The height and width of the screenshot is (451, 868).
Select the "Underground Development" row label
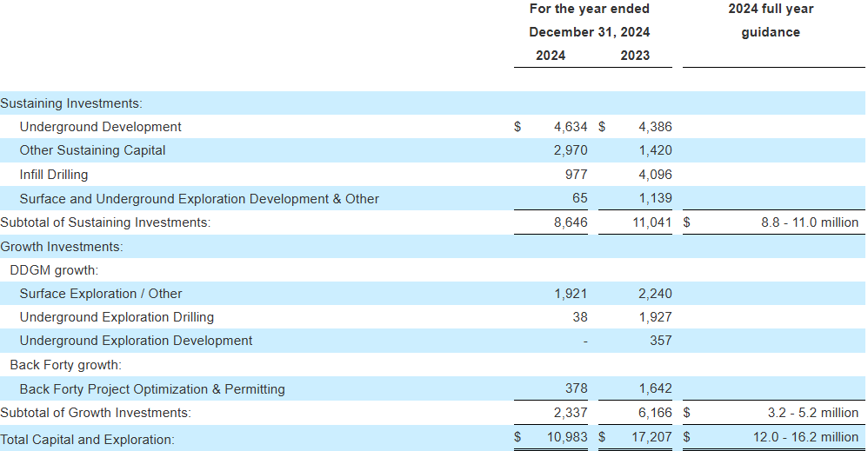(x=100, y=127)
